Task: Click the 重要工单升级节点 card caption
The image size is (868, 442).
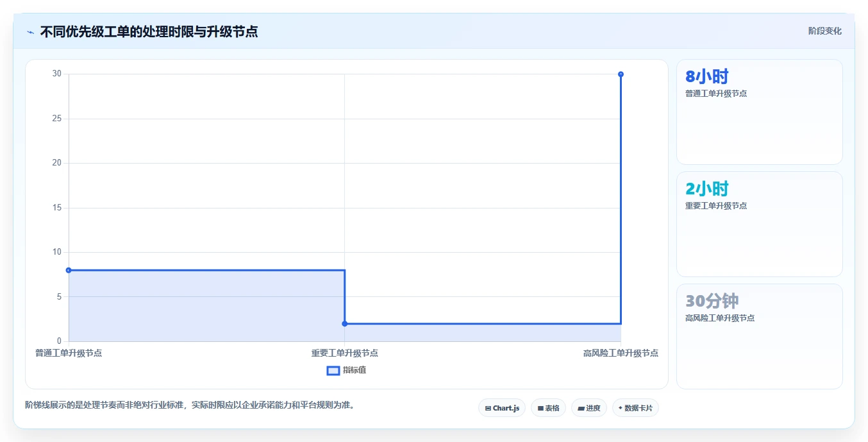Action: tap(716, 206)
